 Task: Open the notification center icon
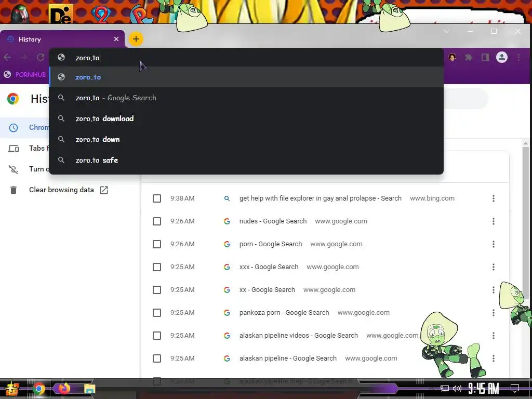(x=515, y=389)
